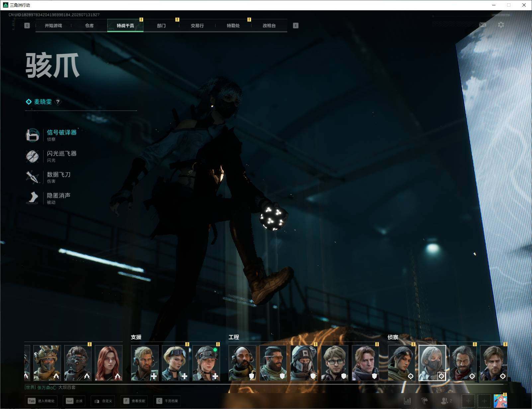Click the player avatar in bottom corner

pos(500,401)
